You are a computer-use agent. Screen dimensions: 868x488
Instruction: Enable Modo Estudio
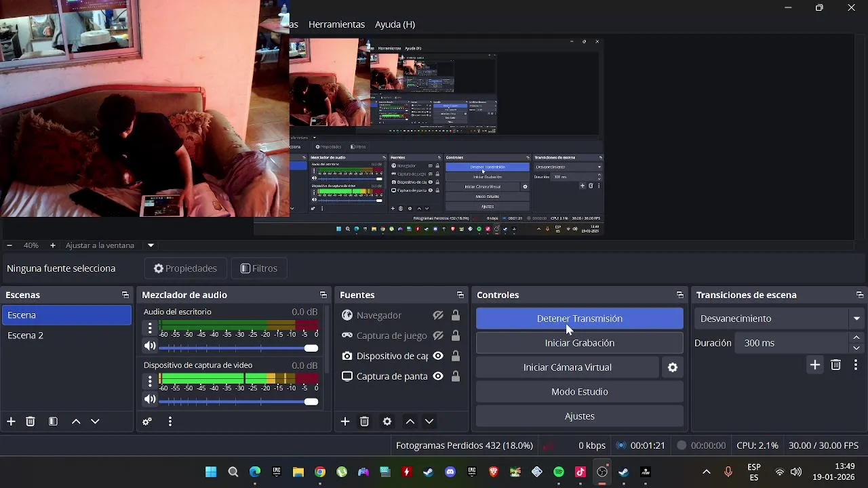pyautogui.click(x=580, y=392)
